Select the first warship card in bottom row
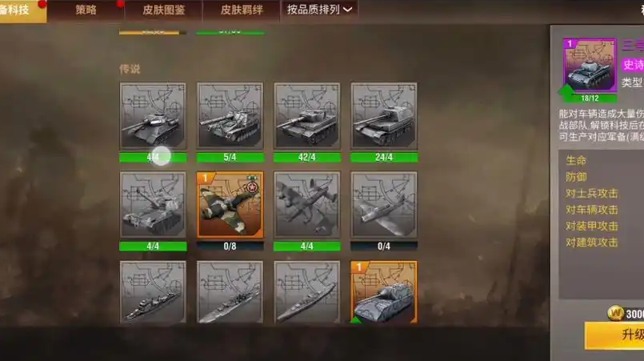Image resolution: width=644 pixels, height=361 pixels. coord(153,292)
